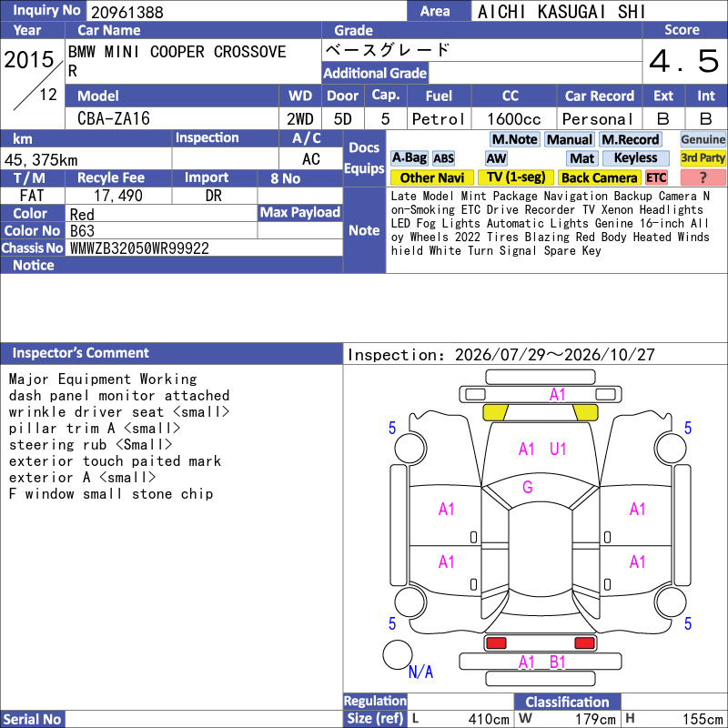Toggle the Manual document tag

[570, 139]
